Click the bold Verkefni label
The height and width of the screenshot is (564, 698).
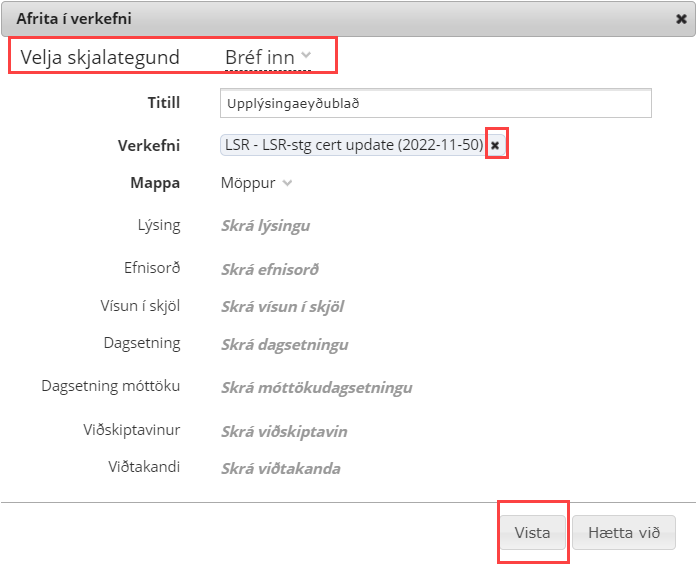149,146
